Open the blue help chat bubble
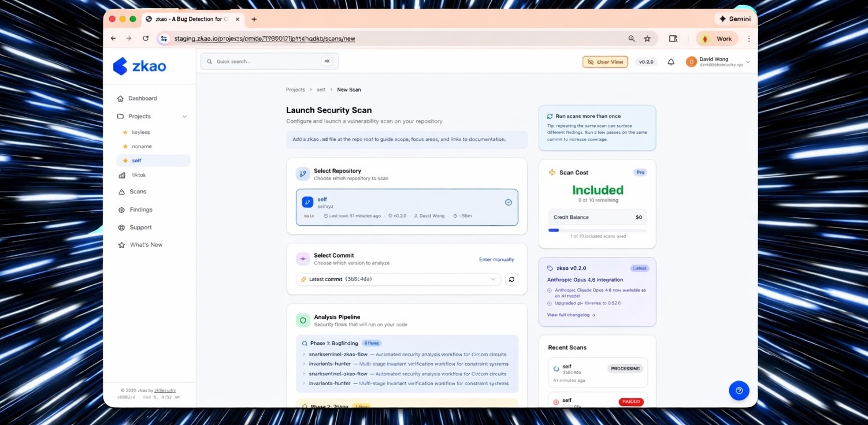Viewport: 868px width, 425px height. [x=739, y=390]
